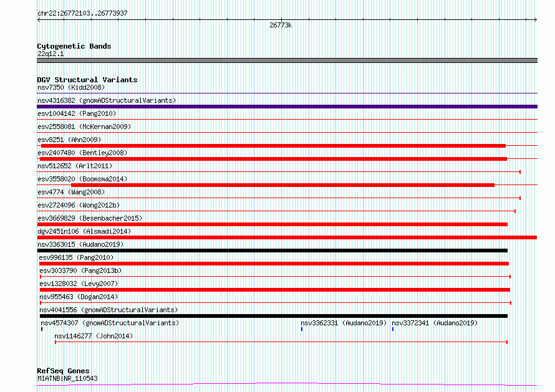Viewport: 555px width, 392px height.
Task: Open the MIATNB|NR_110543 gene label
Action: [67, 378]
